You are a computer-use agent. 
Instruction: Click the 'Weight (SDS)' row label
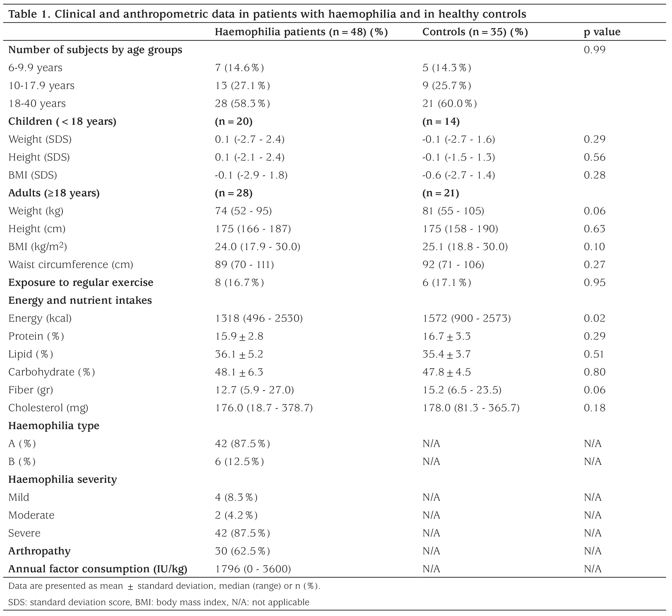coord(40,139)
